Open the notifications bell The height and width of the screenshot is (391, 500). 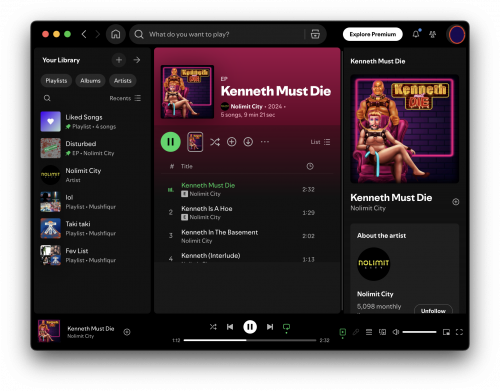click(416, 34)
